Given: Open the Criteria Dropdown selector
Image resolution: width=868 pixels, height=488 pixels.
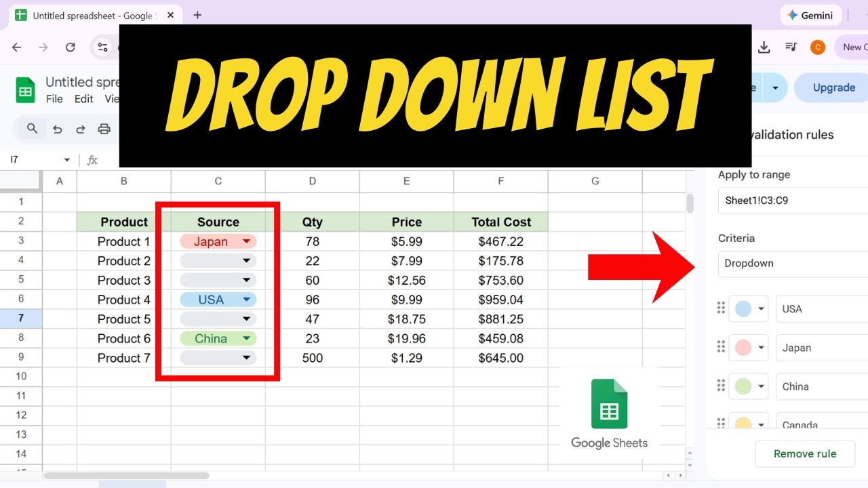Looking at the screenshot, I should pyautogui.click(x=793, y=264).
